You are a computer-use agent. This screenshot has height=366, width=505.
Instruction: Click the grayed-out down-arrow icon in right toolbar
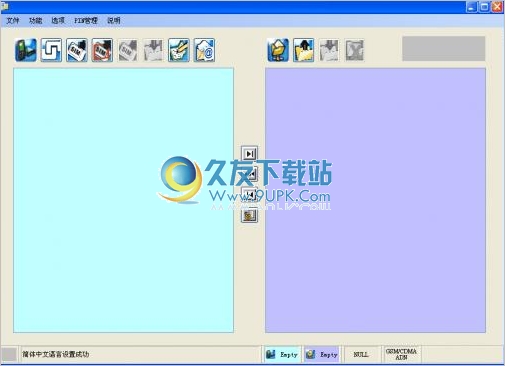pos(329,50)
